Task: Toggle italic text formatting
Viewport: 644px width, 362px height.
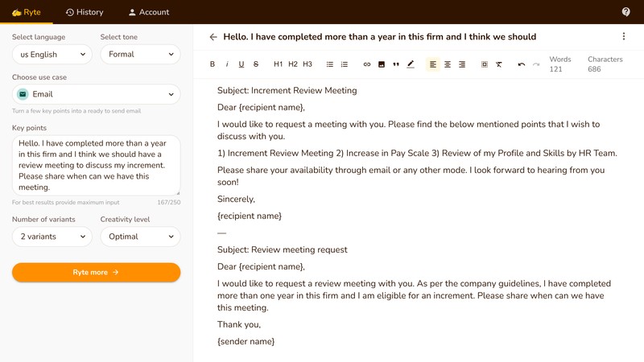Action: (x=227, y=64)
